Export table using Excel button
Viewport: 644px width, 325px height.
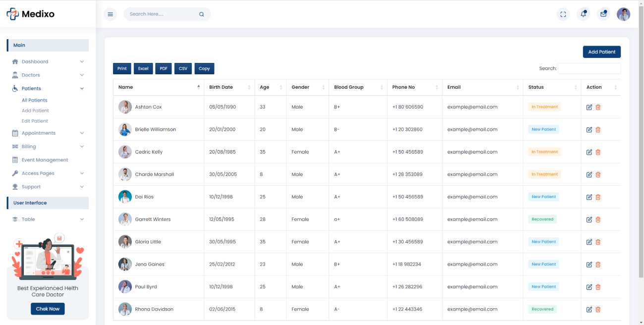click(143, 69)
